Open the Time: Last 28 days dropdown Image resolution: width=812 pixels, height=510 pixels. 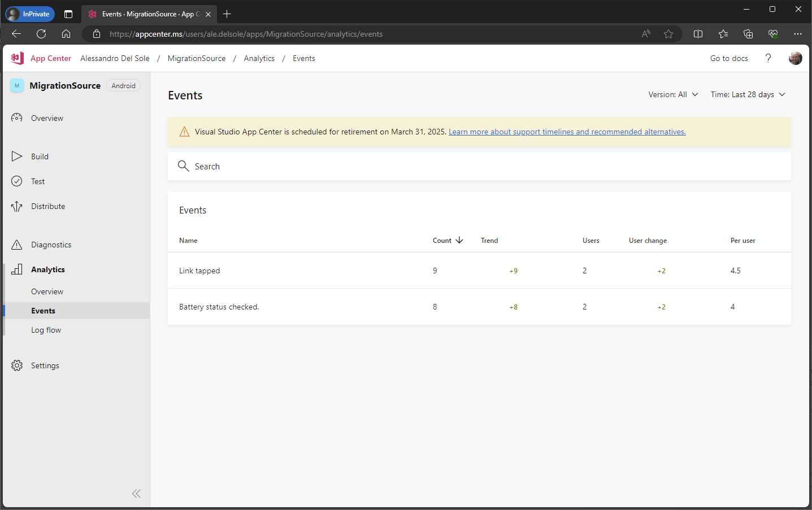(747, 94)
